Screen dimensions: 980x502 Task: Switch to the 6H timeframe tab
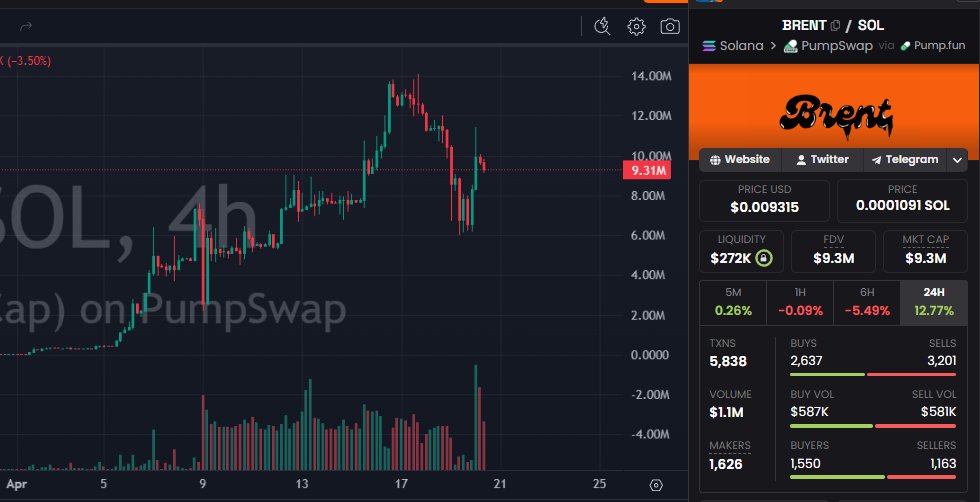(x=867, y=302)
